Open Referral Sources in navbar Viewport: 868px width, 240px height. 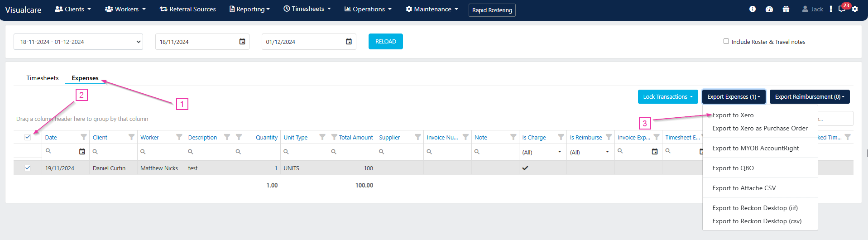click(x=188, y=9)
